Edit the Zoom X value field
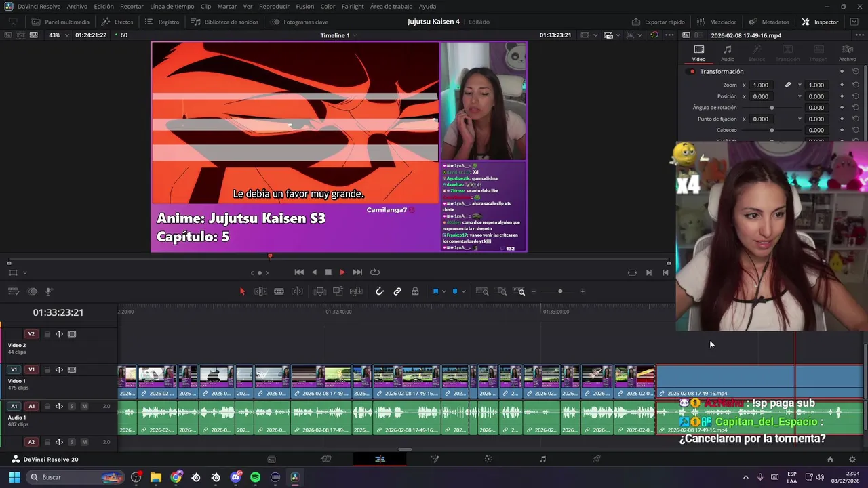The width and height of the screenshot is (868, 488). tap(761, 85)
